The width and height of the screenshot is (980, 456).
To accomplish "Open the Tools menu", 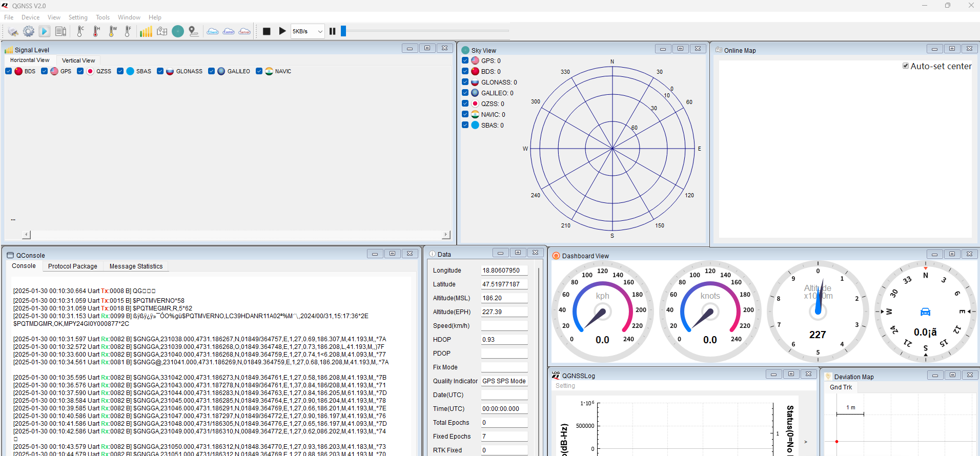I will 103,17.
